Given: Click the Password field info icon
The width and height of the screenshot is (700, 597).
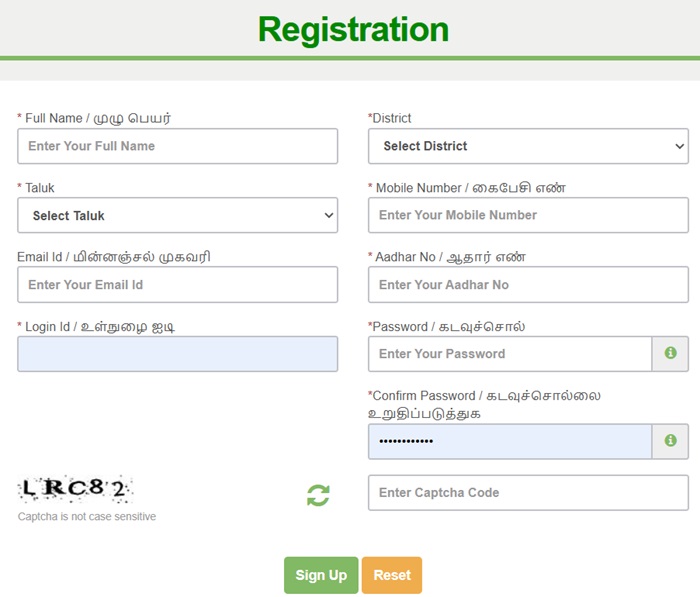Looking at the screenshot, I should (670, 353).
